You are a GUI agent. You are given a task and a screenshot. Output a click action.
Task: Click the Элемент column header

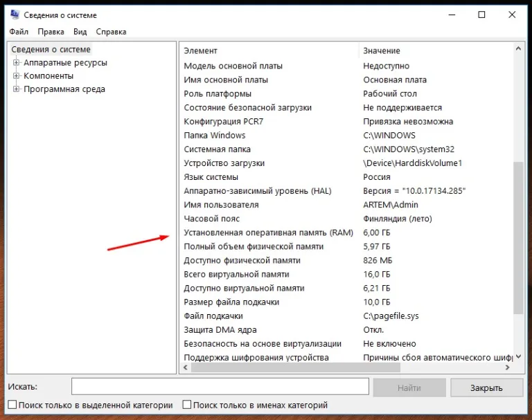click(269, 51)
